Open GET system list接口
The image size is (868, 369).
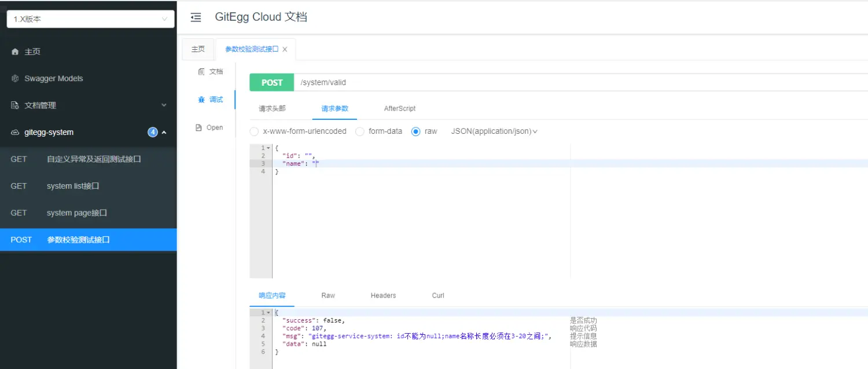click(88, 186)
